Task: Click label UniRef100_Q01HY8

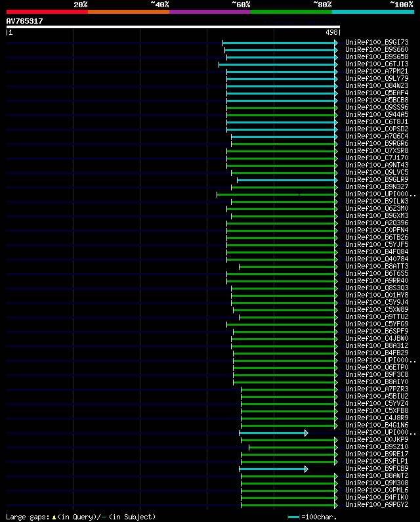Action: (x=377, y=295)
